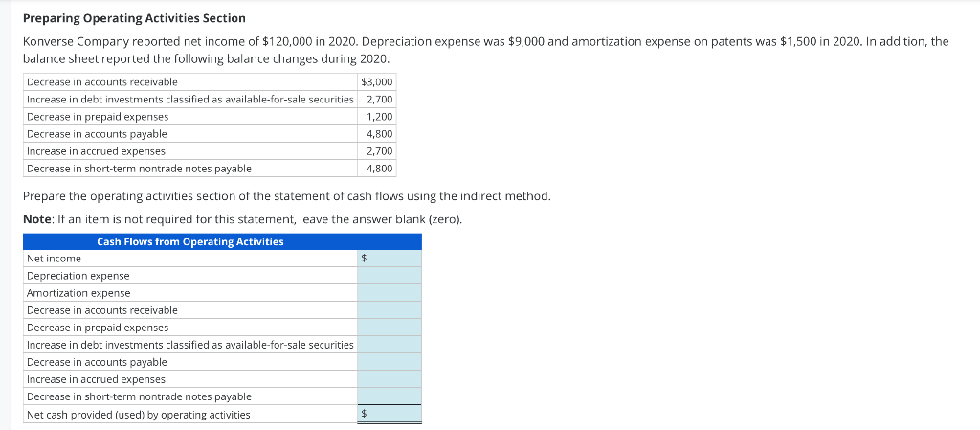This screenshot has width=980, height=430.
Task: Click the 'Prepare the operating activities section' instruction
Action: point(287,196)
